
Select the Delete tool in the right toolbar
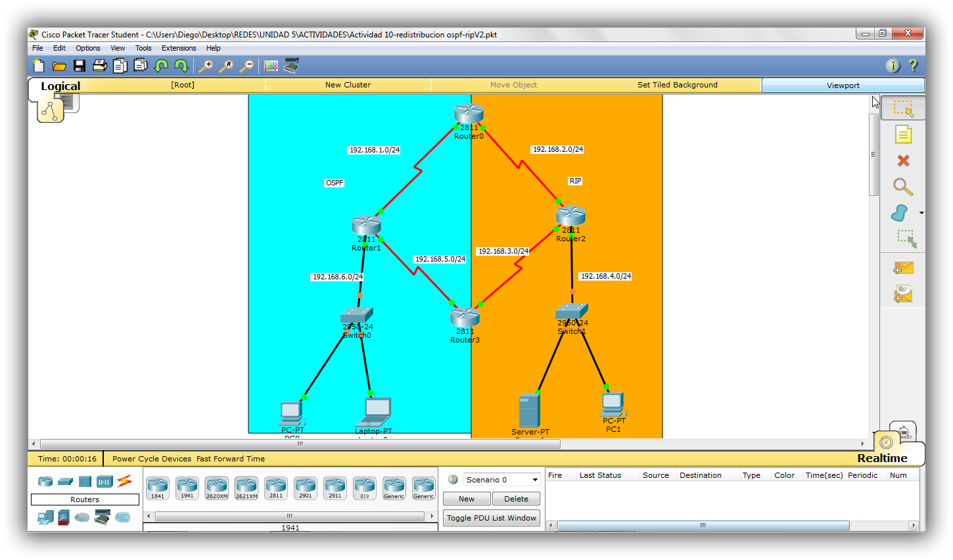pyautogui.click(x=902, y=160)
